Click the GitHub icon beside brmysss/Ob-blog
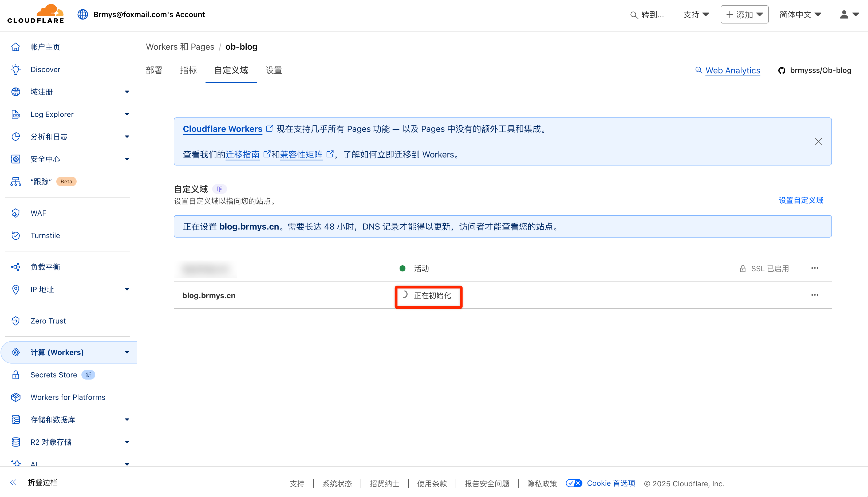The width and height of the screenshot is (868, 497). (782, 71)
